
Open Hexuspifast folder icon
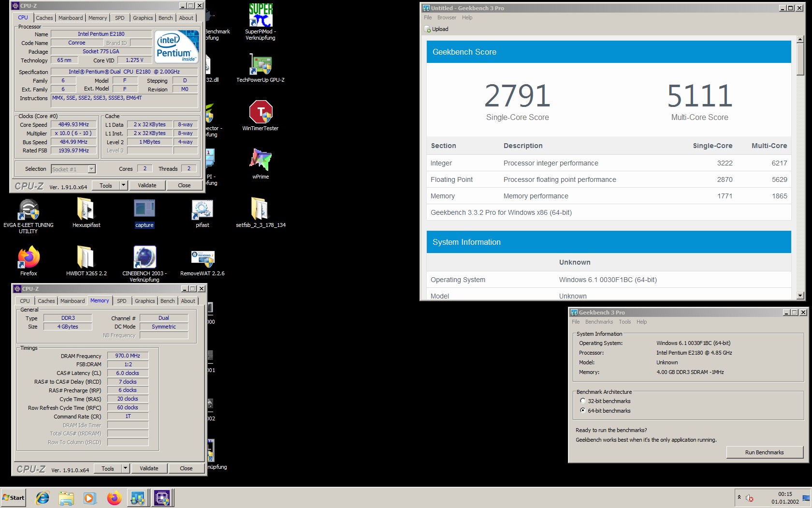(87, 213)
